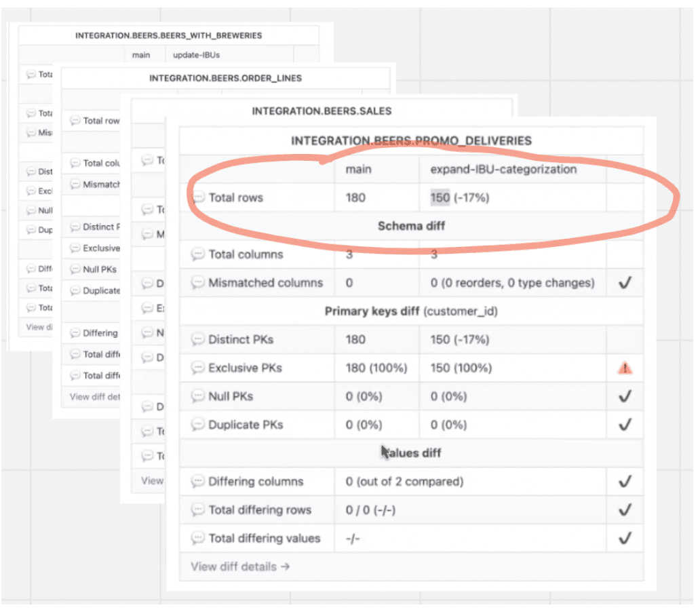The height and width of the screenshot is (616, 700).
Task: Click the comment icon next to Null PKs
Action: 197,396
